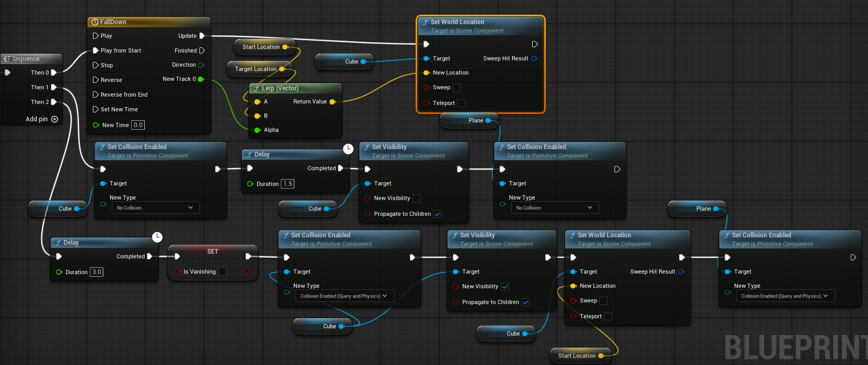868x365 pixels.
Task: Select the Plane variable node below highlighted Set World Location
Action: [470, 120]
